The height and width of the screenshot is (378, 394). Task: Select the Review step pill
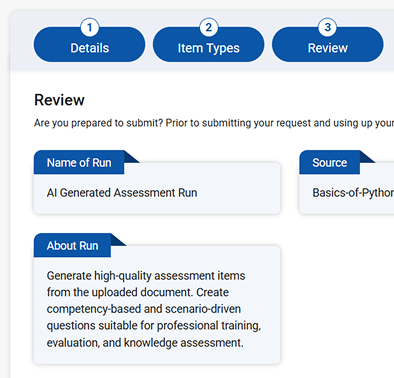pos(328,45)
